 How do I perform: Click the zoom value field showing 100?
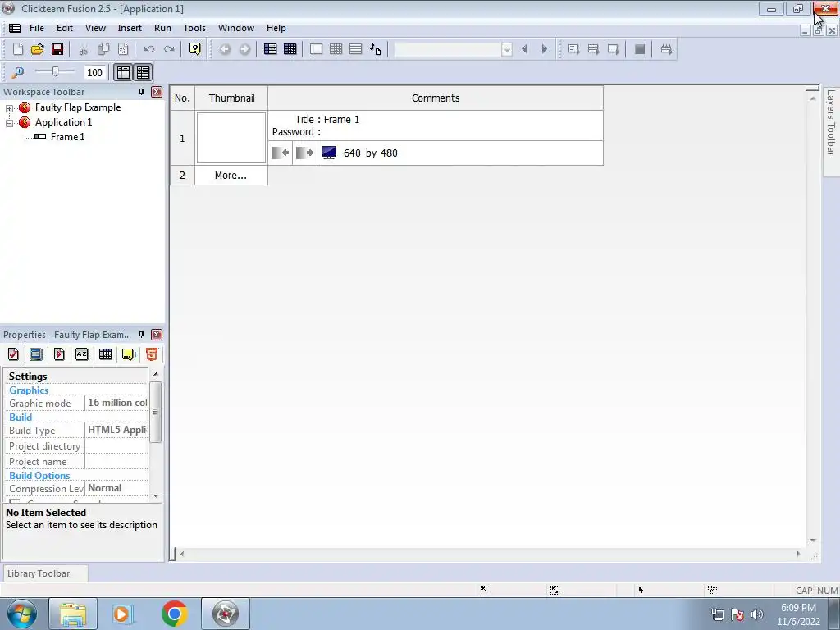tap(95, 72)
